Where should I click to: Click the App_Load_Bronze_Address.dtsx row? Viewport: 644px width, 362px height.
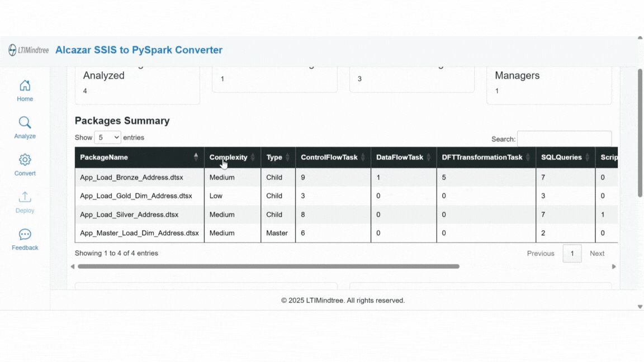click(x=131, y=178)
